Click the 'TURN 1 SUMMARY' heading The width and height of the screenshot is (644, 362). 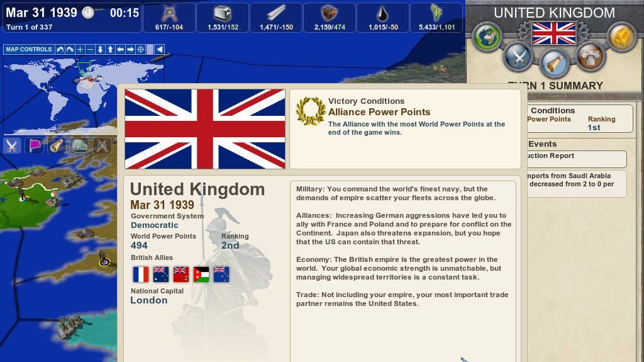point(555,86)
